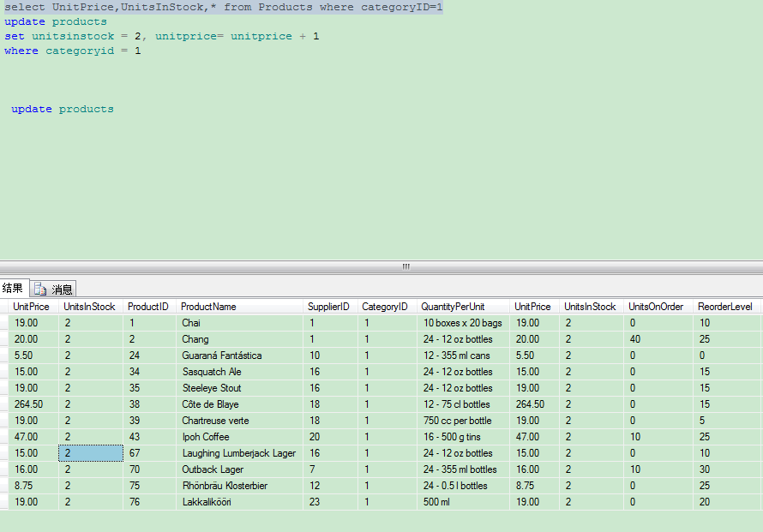Click the 750 cc per bottle cell
This screenshot has width=763, height=532.
pos(463,421)
